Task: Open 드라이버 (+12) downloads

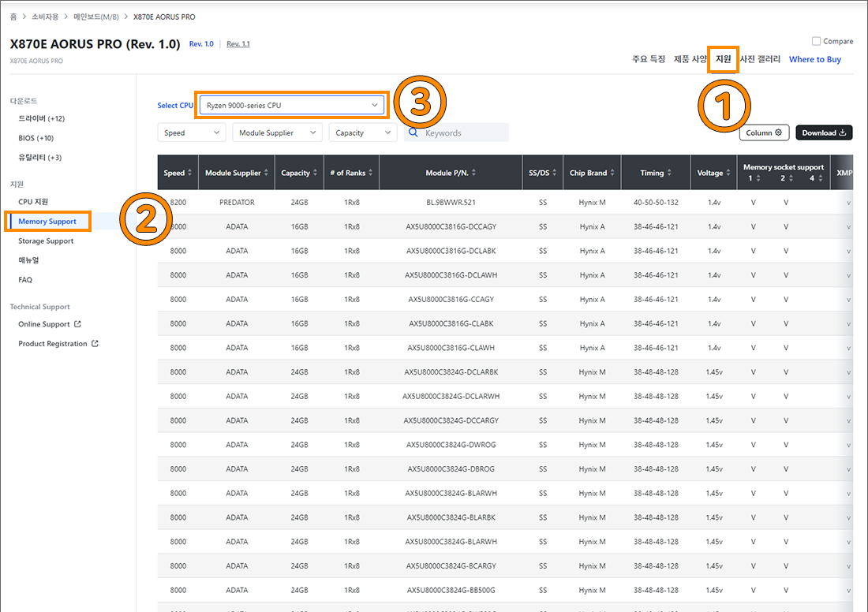Action: [x=42, y=118]
